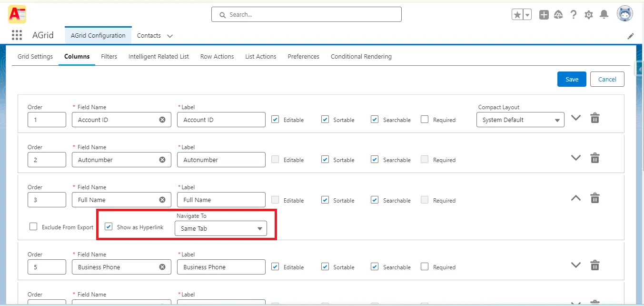
Task: Click the Setup gear icon
Action: click(x=588, y=14)
